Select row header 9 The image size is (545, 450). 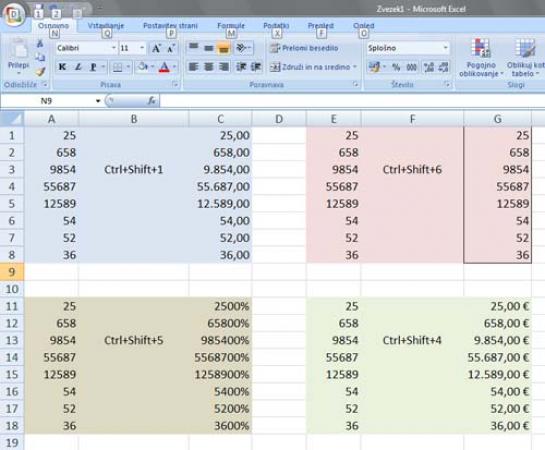coord(12,272)
